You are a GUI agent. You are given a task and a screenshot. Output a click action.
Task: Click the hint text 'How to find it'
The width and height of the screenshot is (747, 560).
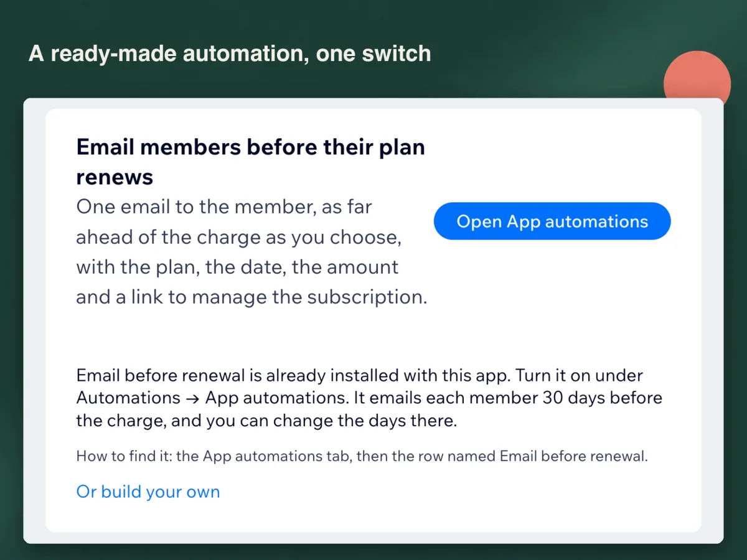pos(362,456)
